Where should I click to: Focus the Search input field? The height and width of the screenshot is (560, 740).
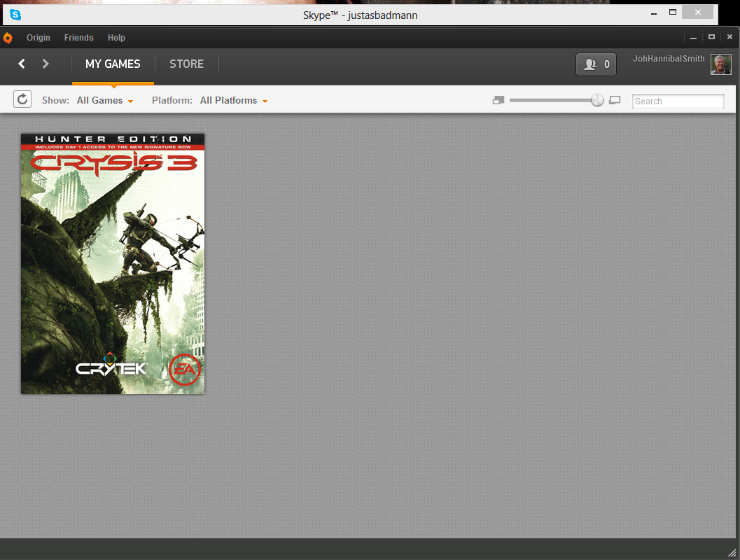click(678, 101)
